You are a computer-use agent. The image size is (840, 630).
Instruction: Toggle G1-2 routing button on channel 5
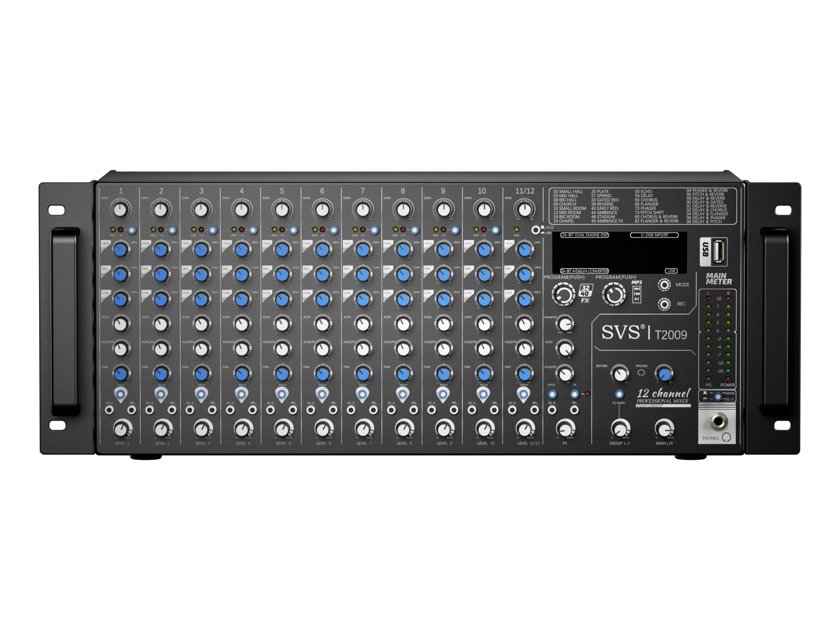[x=270, y=410]
